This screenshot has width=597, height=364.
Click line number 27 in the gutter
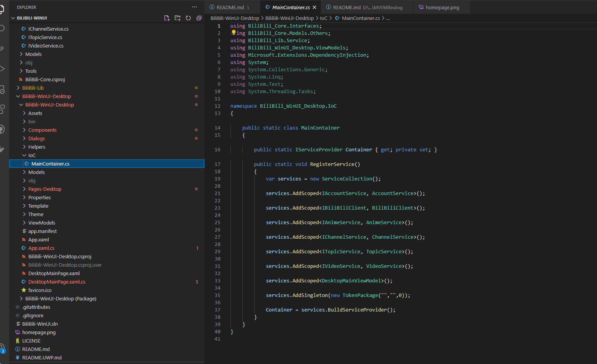click(x=217, y=237)
